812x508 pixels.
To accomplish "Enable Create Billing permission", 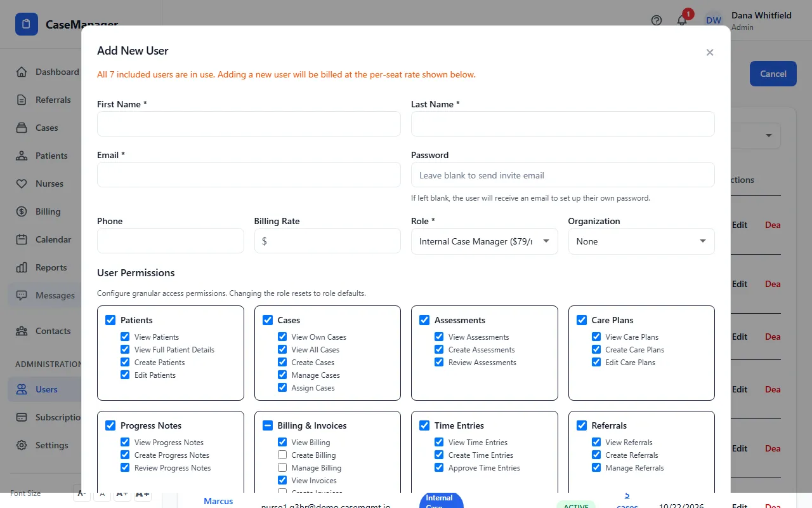I will (x=282, y=455).
